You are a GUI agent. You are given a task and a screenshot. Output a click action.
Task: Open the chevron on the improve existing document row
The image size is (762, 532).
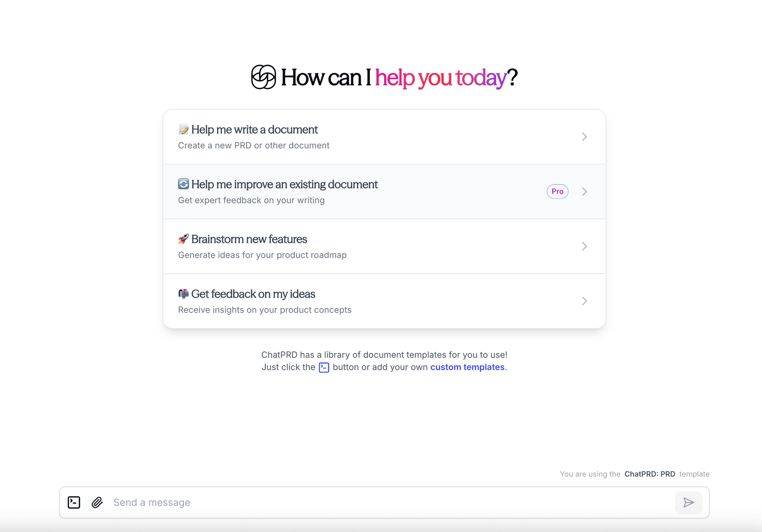point(584,192)
